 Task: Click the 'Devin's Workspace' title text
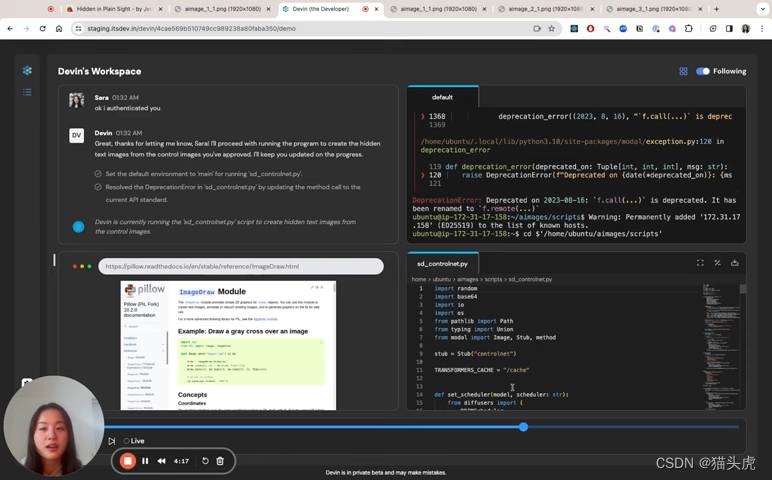99,71
